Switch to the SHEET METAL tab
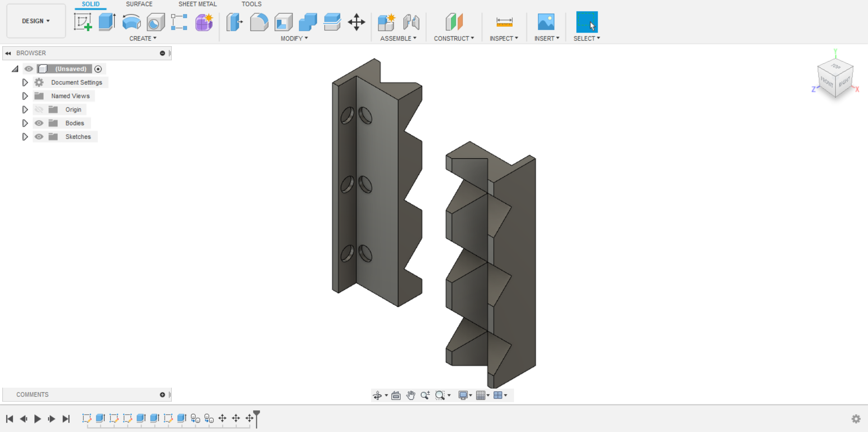Screen dimensions: 868x432 [198, 4]
